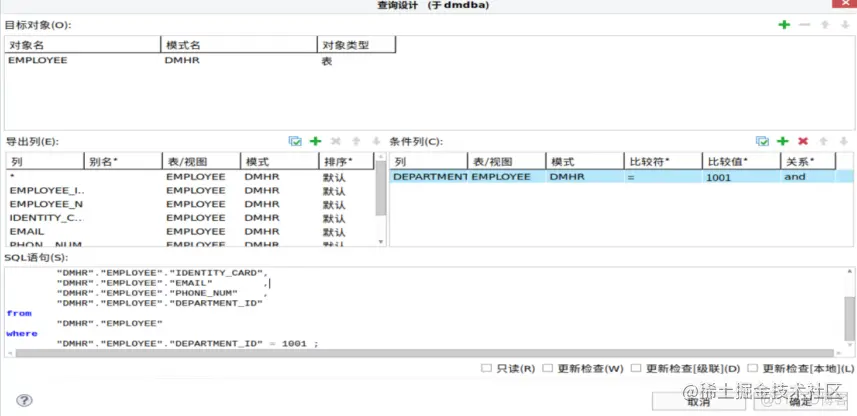
Task: Remove target object using minus icon
Action: [804, 25]
